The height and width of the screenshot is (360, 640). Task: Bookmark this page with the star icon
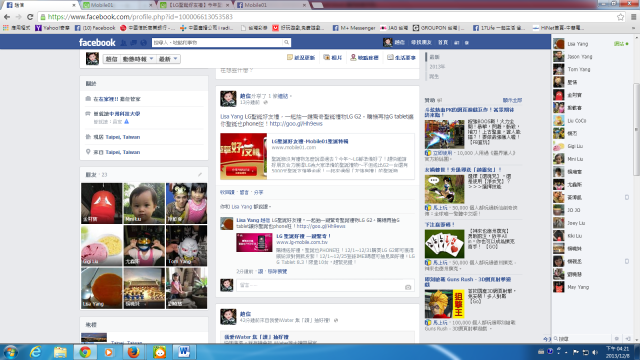pyautogui.click(x=620, y=17)
